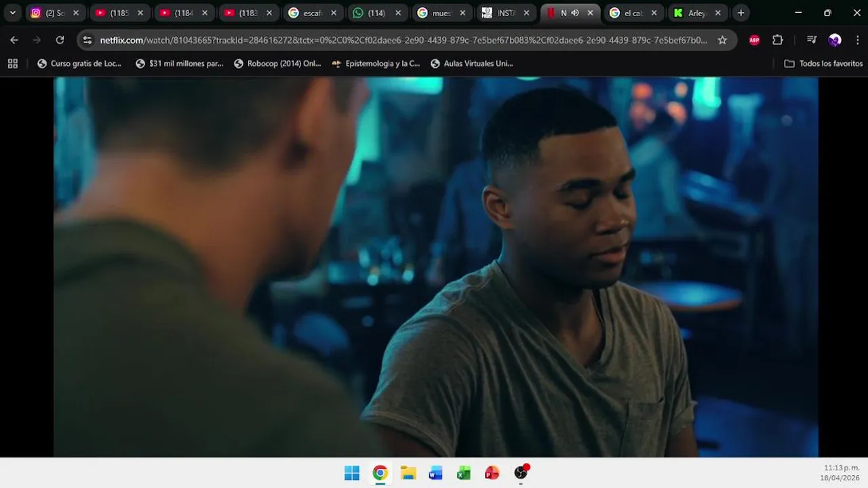868x488 pixels.
Task: Open Word from the taskbar
Action: 436,473
